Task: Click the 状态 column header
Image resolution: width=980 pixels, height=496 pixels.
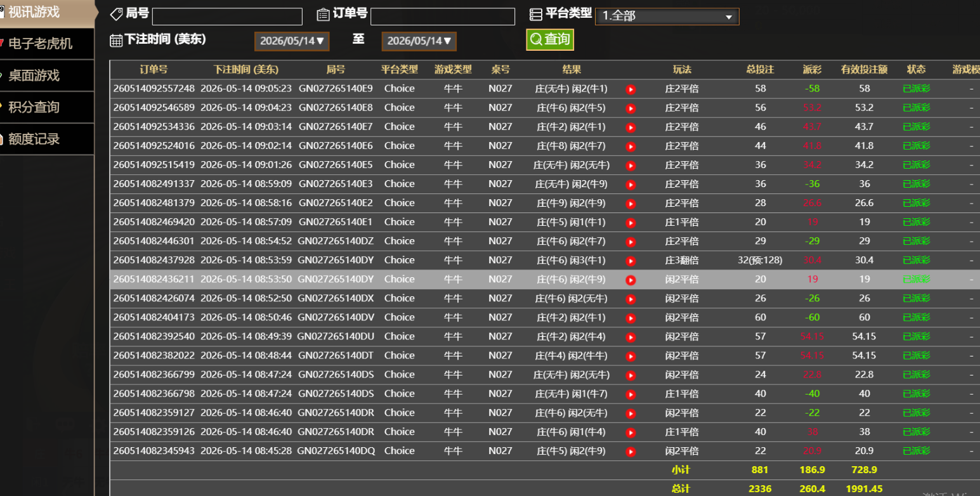Action: click(916, 70)
